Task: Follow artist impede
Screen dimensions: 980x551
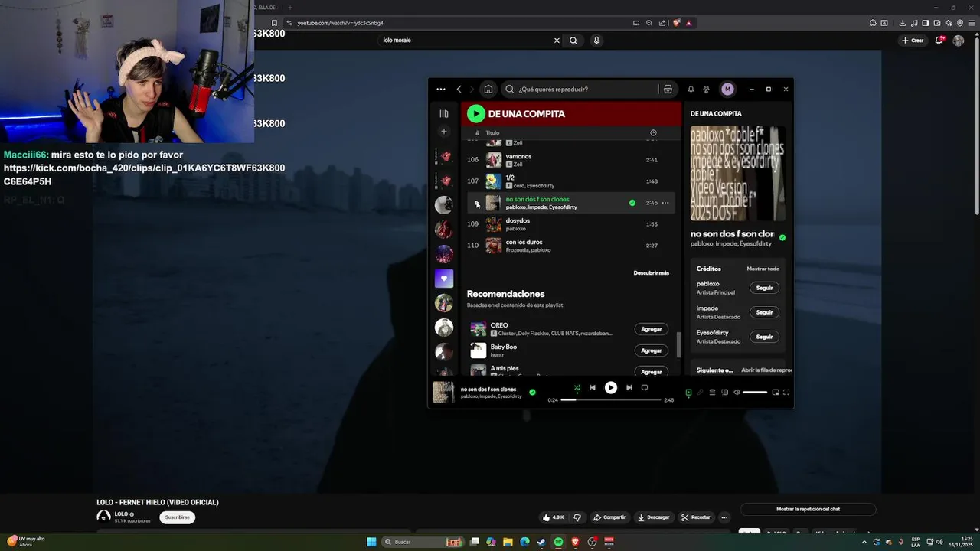Action: (x=764, y=312)
